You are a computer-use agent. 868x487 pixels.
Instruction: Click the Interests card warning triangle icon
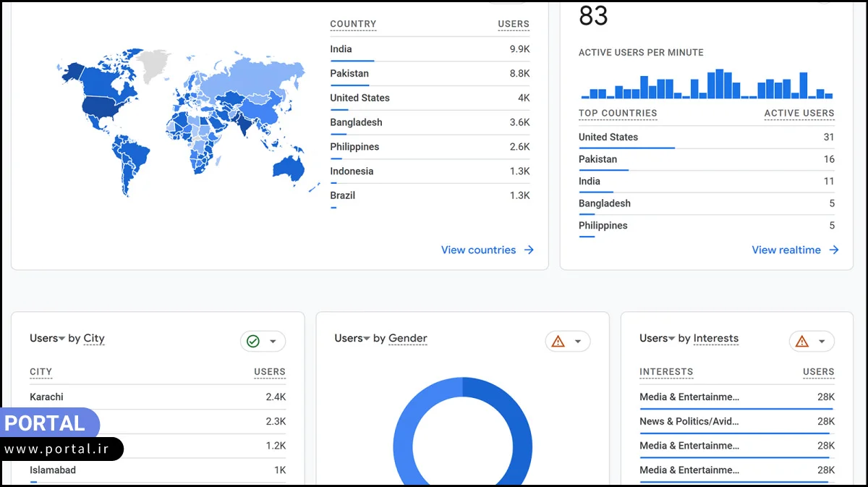pos(801,341)
